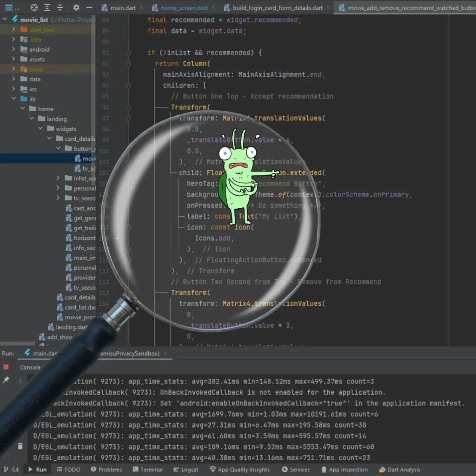Select the movie_pro dart file
476x476 pixels.
pos(76,317)
